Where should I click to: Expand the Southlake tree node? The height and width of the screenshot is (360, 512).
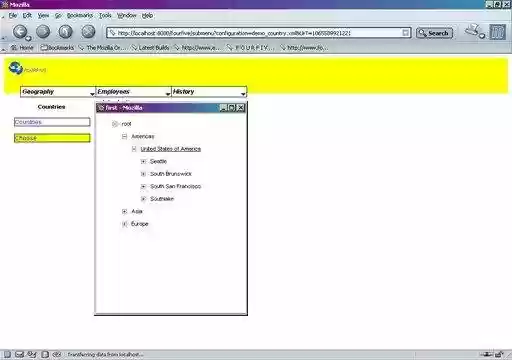(x=143, y=199)
